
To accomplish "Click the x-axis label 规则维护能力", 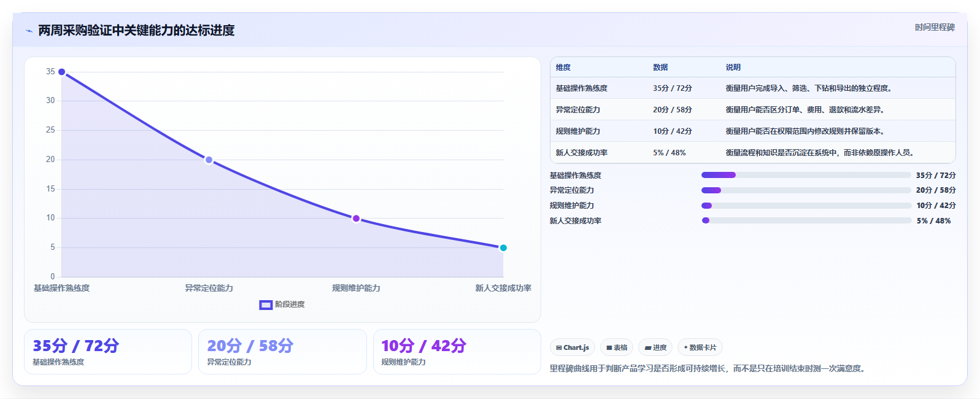I will [356, 289].
